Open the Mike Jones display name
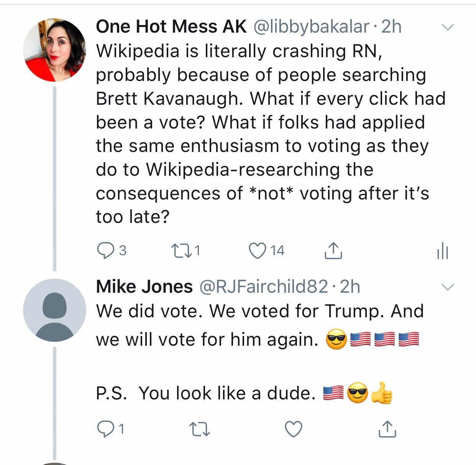 [x=144, y=287]
